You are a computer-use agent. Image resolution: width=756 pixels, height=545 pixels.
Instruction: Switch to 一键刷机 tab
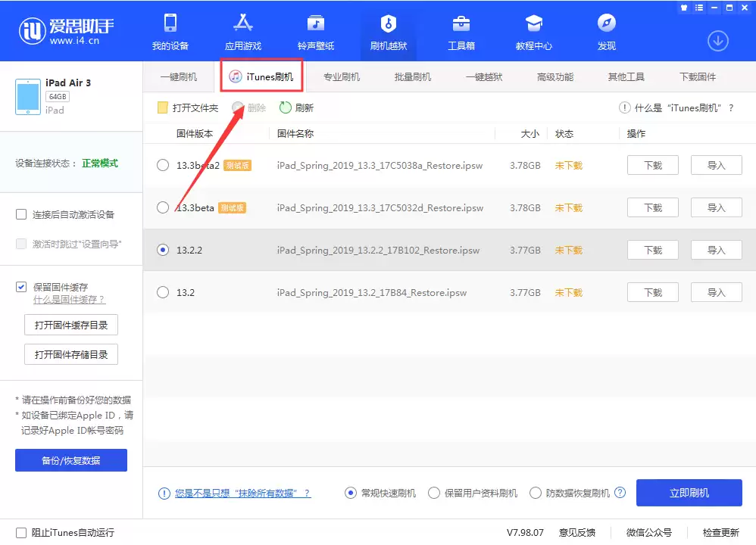pos(178,77)
